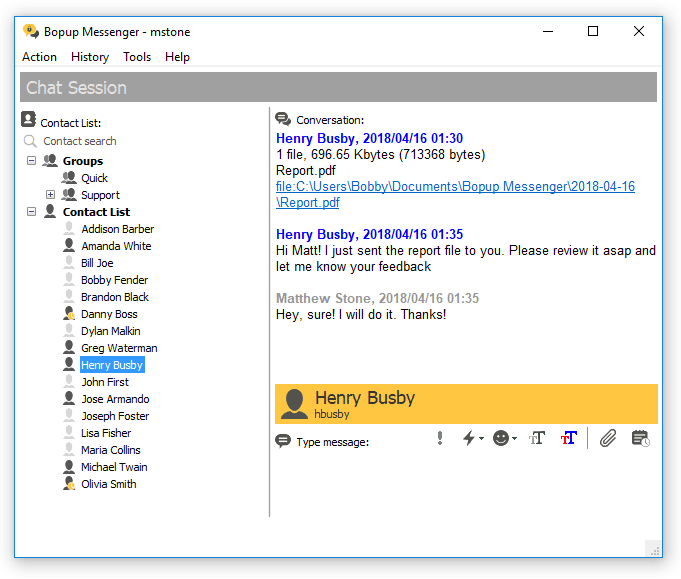Click Olivia Smith away status icon

pos(69,483)
